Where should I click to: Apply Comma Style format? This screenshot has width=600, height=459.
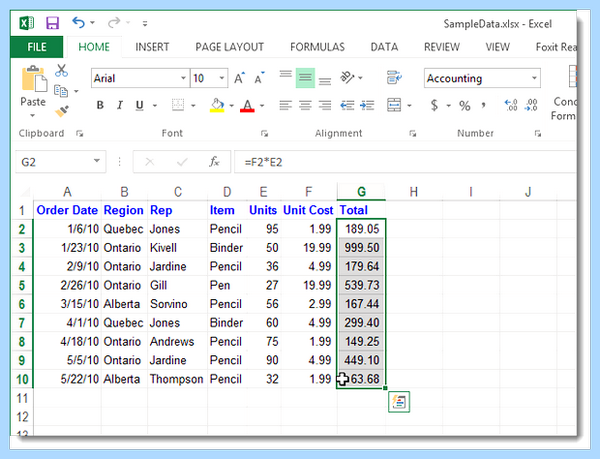pyautogui.click(x=484, y=105)
